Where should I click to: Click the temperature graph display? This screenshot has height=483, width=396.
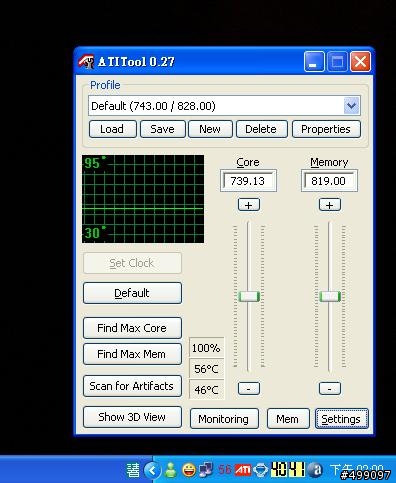143,199
